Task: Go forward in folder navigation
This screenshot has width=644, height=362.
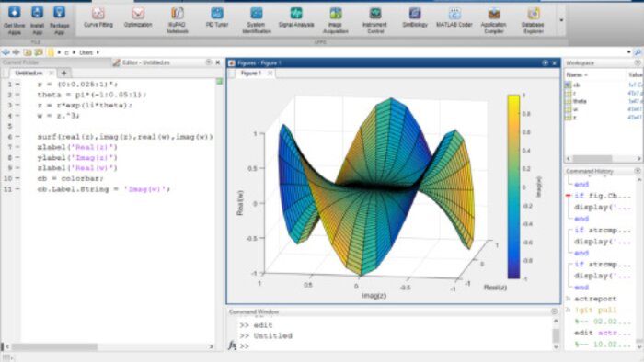Action: pos(16,52)
